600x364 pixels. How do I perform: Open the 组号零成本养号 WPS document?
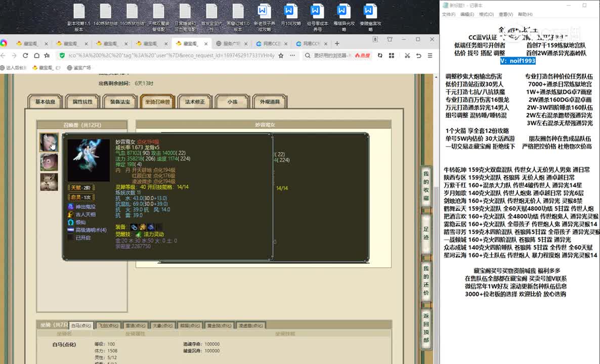coord(317,17)
